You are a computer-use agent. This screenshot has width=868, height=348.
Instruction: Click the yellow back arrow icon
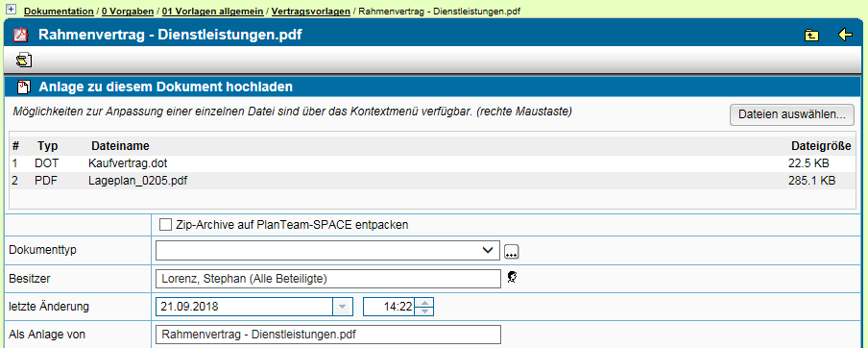(845, 35)
